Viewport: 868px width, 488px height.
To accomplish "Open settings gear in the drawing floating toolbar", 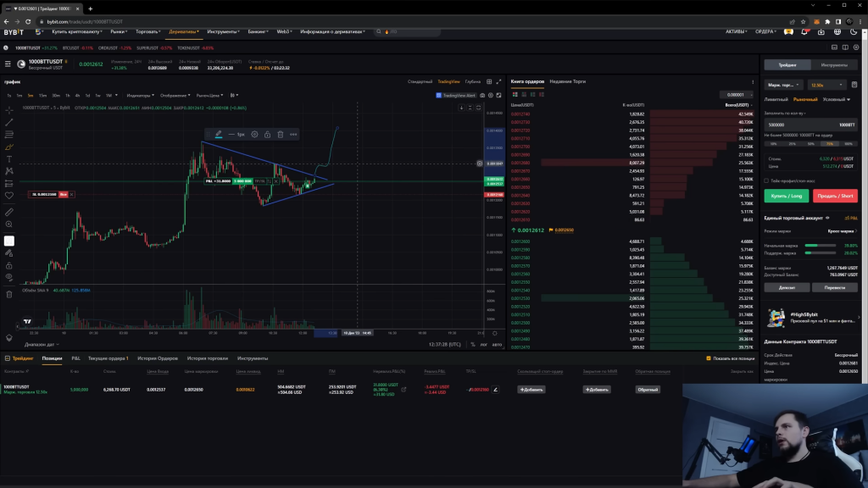I will tap(254, 134).
